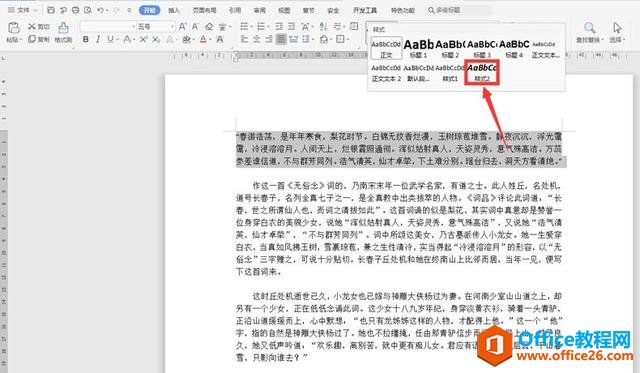Click the Borders icon
Viewport: 640px width, 373px height.
340,39
